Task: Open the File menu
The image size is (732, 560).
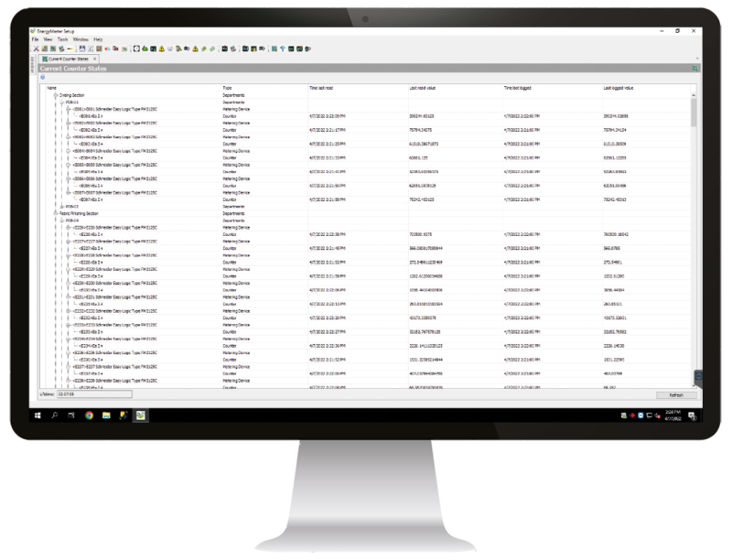Action: tap(35, 40)
